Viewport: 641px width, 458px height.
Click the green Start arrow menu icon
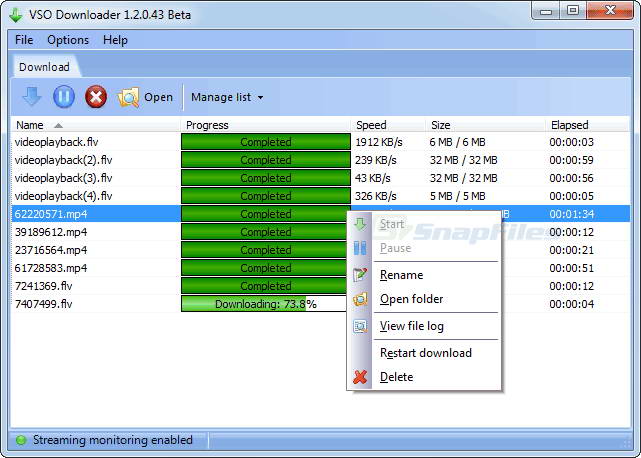[x=360, y=224]
